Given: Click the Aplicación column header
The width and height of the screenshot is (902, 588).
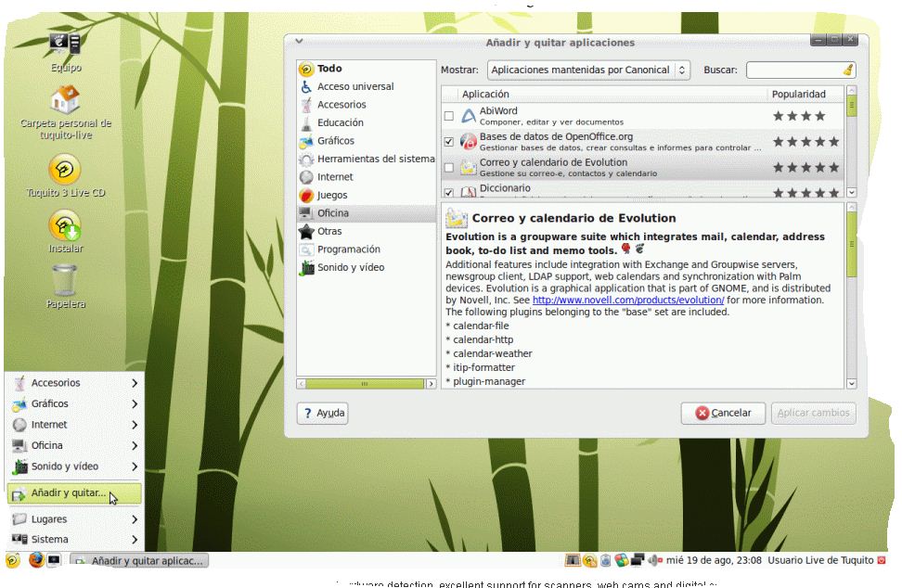Looking at the screenshot, I should tap(604, 95).
